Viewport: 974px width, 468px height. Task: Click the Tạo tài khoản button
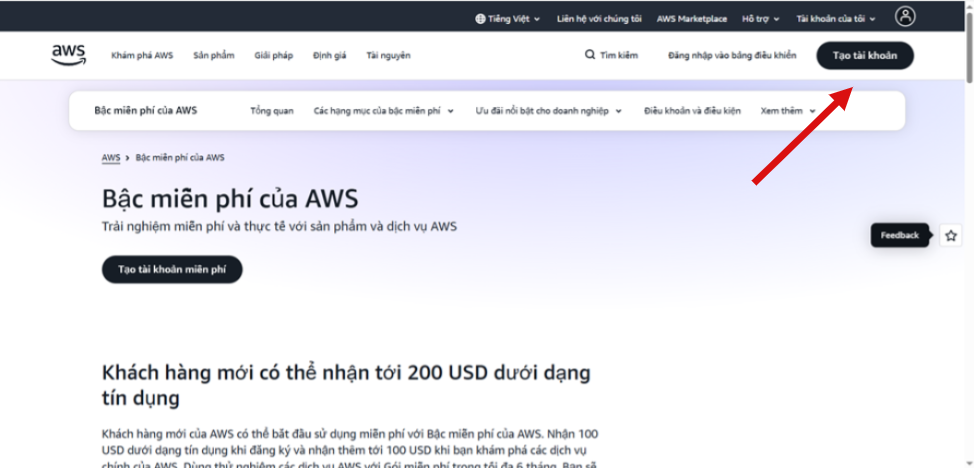[865, 55]
